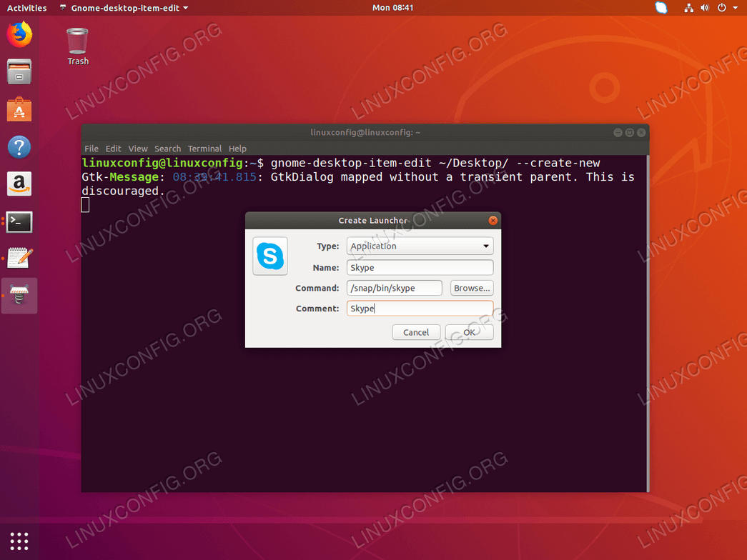Launch Firefox from the dock
This screenshot has width=747, height=560.
tap(19, 34)
